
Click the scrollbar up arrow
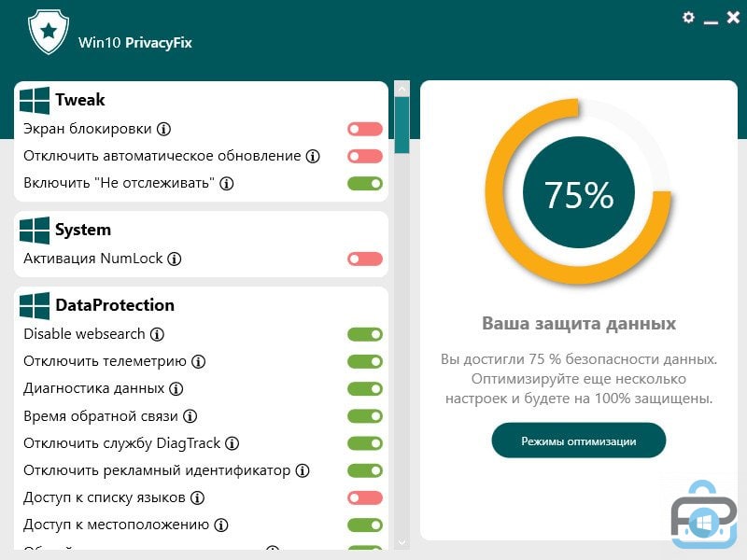point(402,90)
